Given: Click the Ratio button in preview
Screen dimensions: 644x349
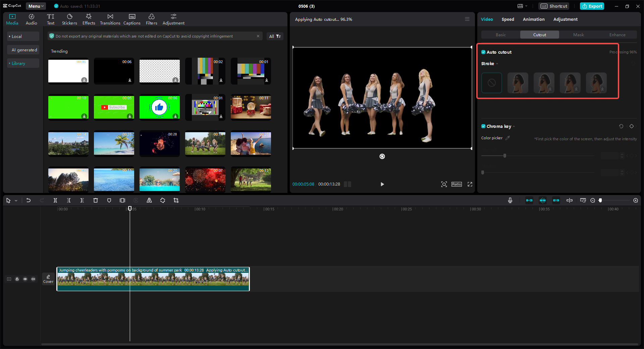Looking at the screenshot, I should pos(456,184).
